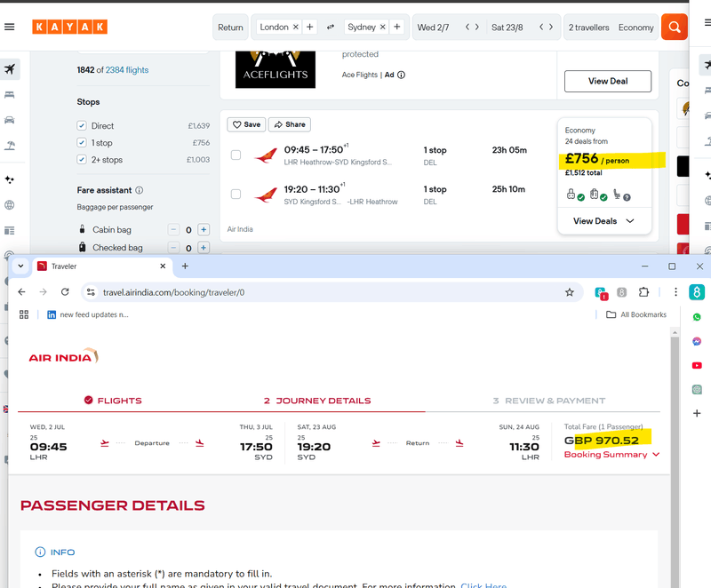Screen dimensions: 711x588
Task: Expand View Deals dropdown
Action: [604, 221]
